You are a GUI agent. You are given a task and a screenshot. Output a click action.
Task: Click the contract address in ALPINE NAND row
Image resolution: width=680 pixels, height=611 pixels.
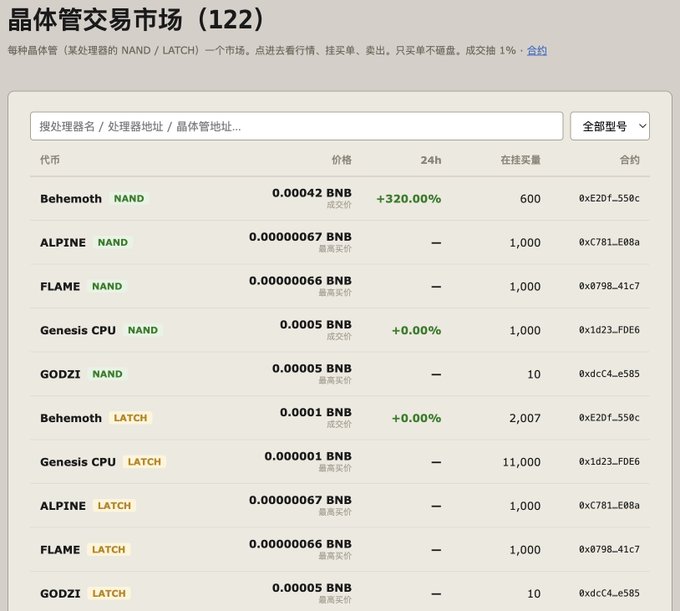609,242
